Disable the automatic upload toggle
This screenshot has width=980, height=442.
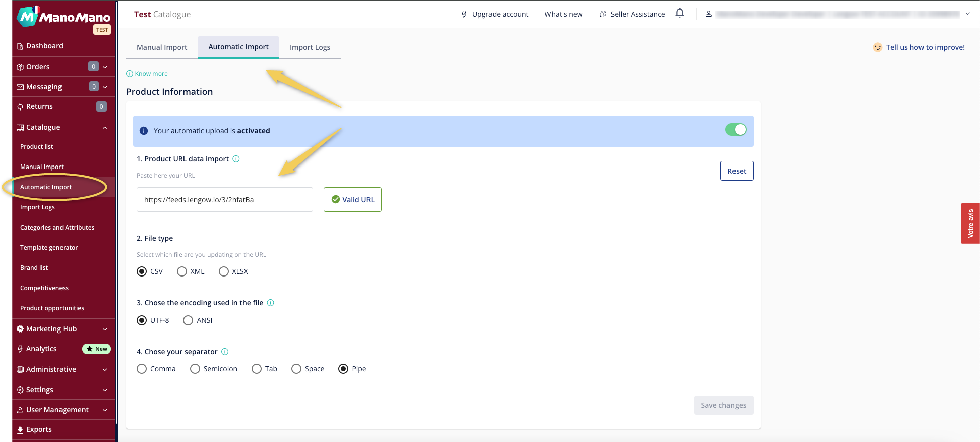point(736,130)
